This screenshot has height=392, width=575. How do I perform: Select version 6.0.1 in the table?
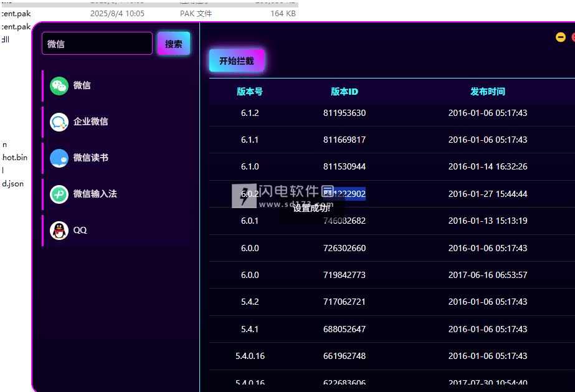(x=250, y=221)
